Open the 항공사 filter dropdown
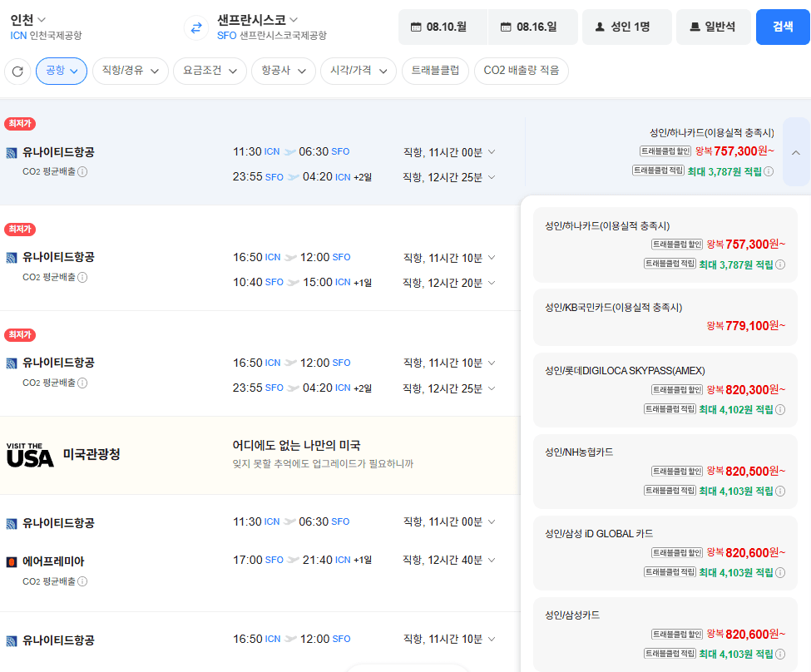 [284, 71]
